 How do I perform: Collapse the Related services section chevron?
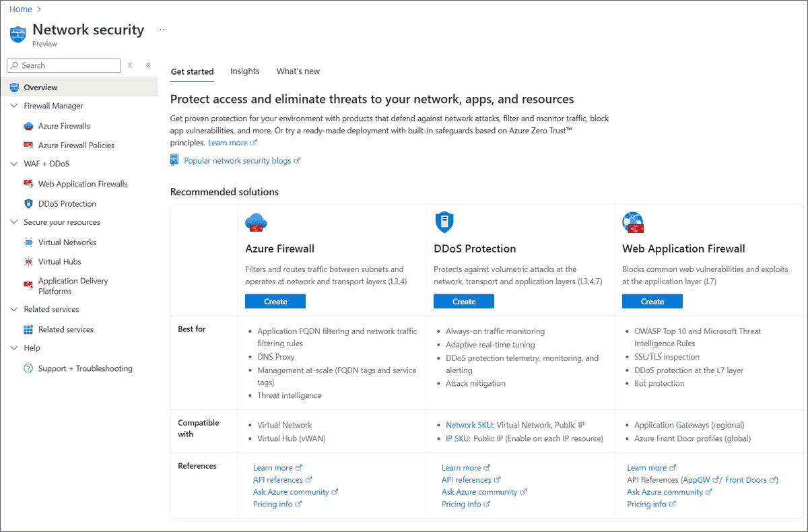click(14, 309)
